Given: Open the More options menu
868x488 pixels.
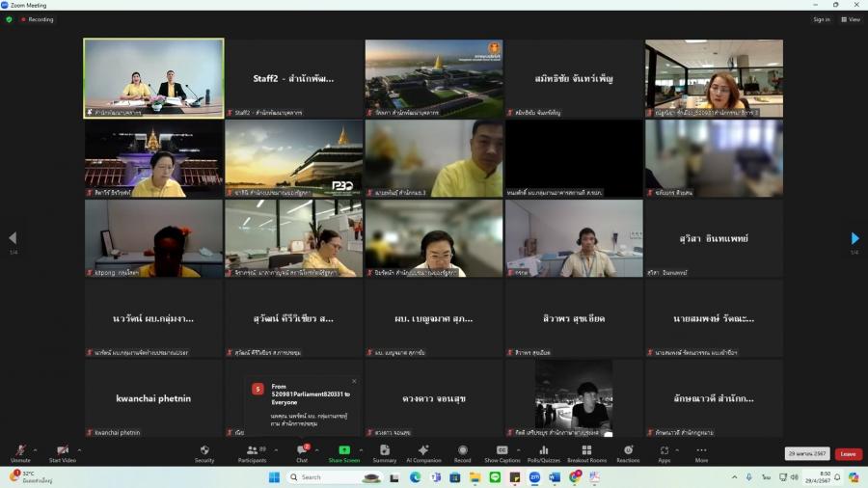Looking at the screenshot, I should click(x=701, y=452).
